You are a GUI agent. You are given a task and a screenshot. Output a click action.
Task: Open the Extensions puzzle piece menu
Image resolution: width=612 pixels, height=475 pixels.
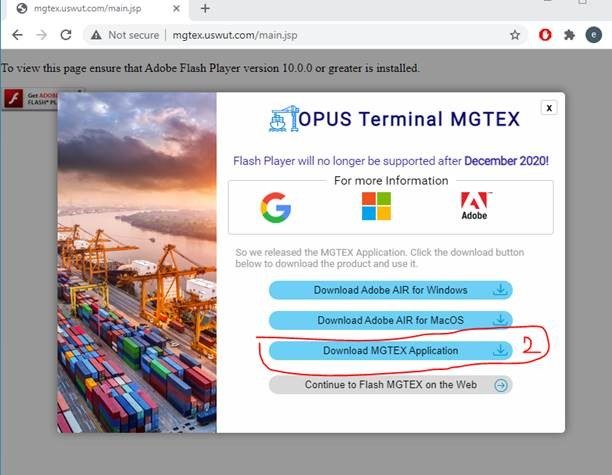click(569, 35)
